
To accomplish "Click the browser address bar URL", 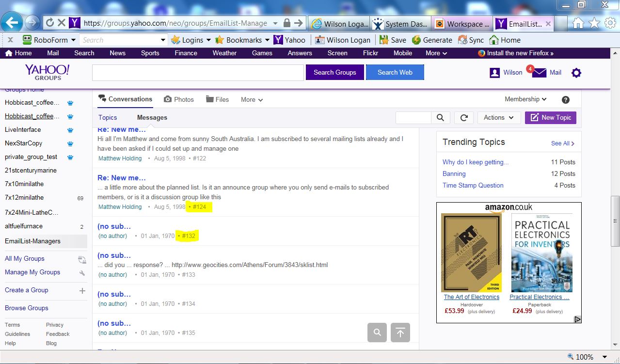I will pos(175,23).
